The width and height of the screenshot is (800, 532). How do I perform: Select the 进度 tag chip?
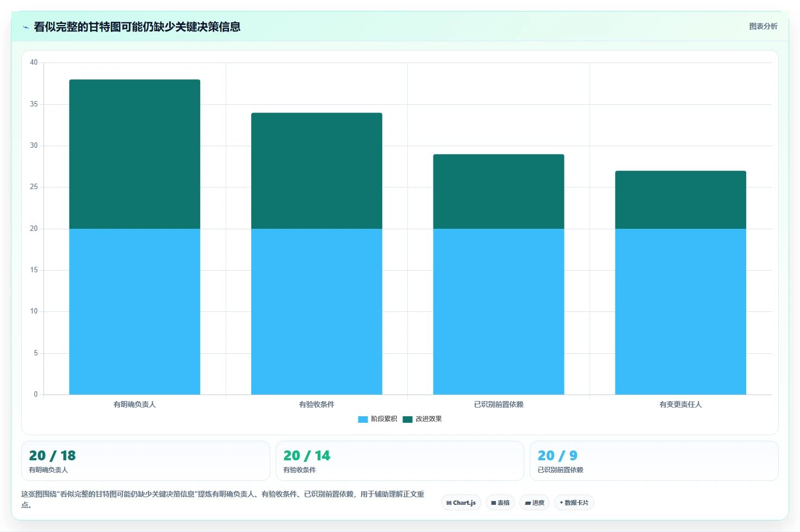535,503
